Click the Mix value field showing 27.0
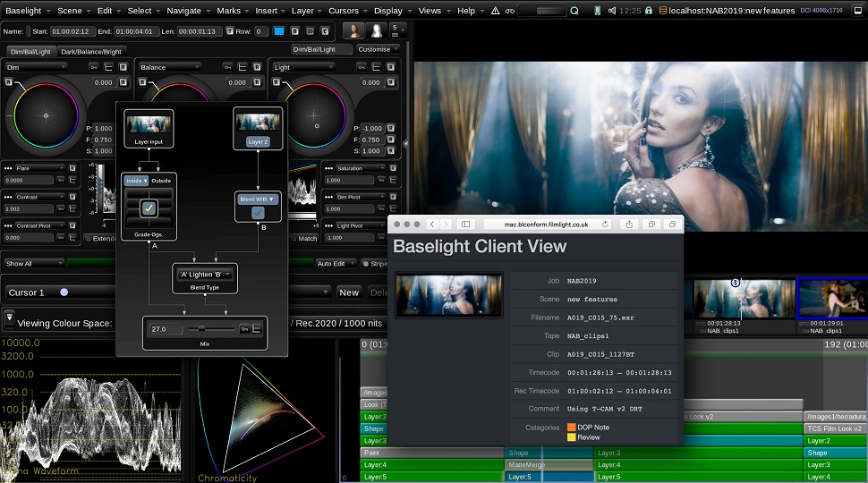 click(x=165, y=329)
